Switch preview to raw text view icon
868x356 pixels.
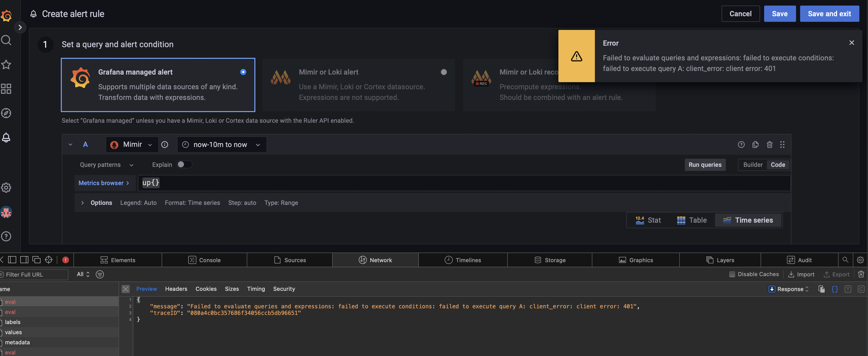point(848,289)
